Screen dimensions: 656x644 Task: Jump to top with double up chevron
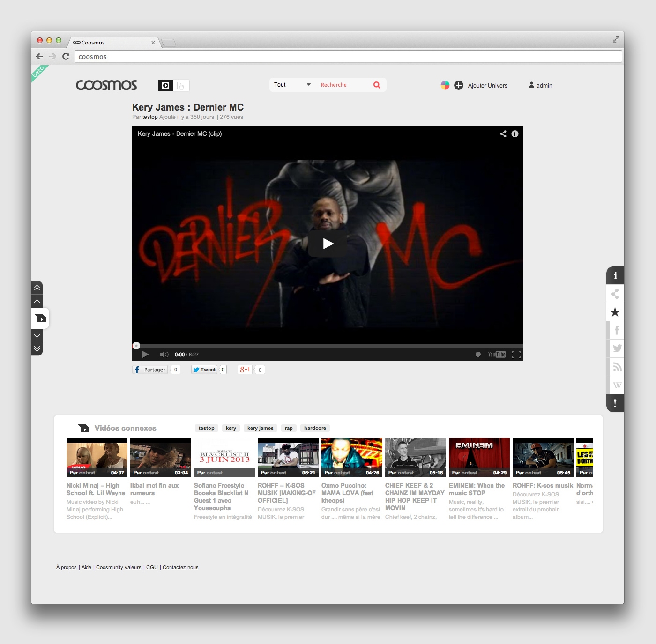[x=37, y=288]
